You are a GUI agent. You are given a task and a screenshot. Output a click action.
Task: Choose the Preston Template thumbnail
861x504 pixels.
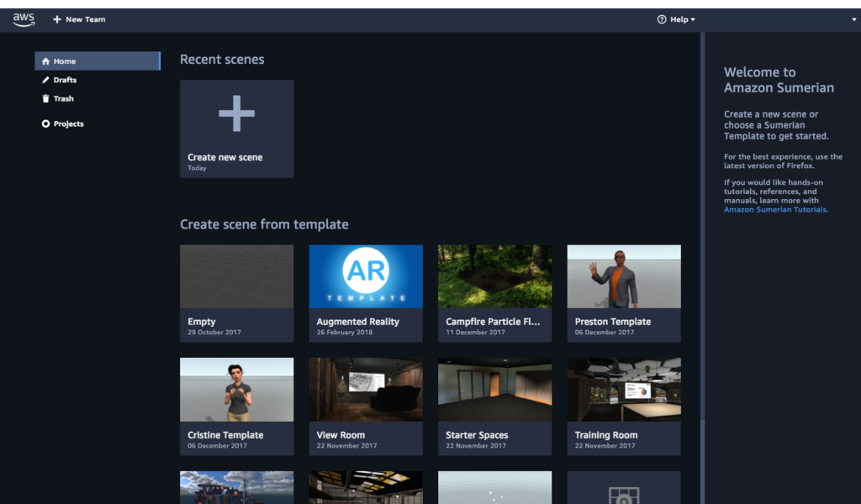(x=624, y=276)
